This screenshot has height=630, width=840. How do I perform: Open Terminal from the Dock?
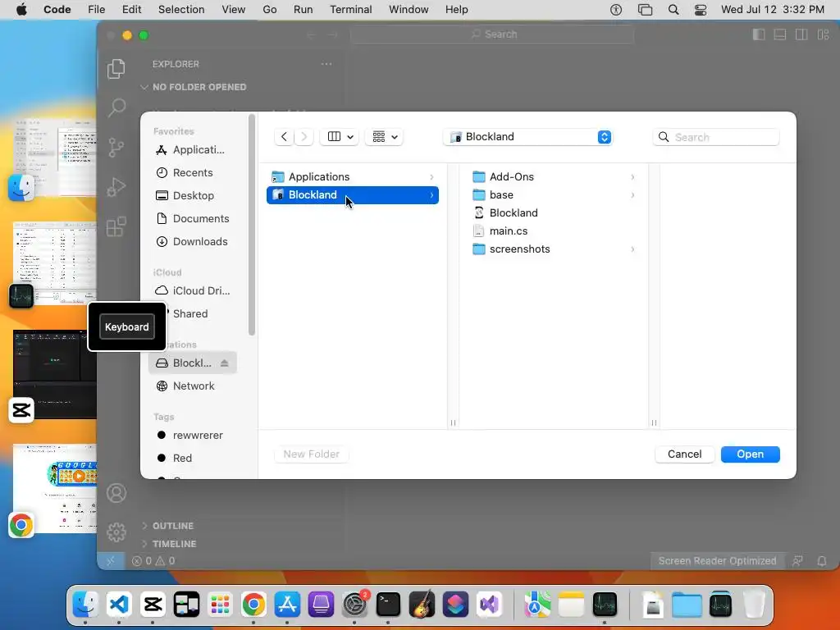(x=388, y=605)
